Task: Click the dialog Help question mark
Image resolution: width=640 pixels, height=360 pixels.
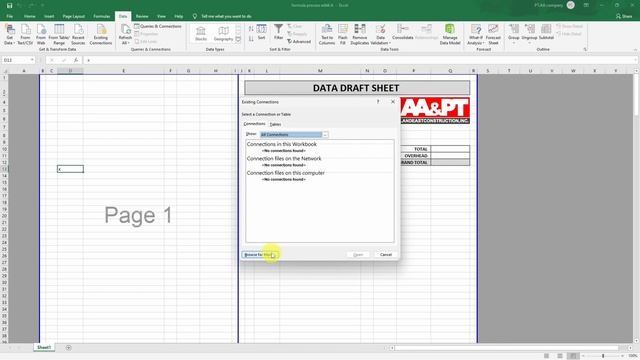Action: click(378, 102)
